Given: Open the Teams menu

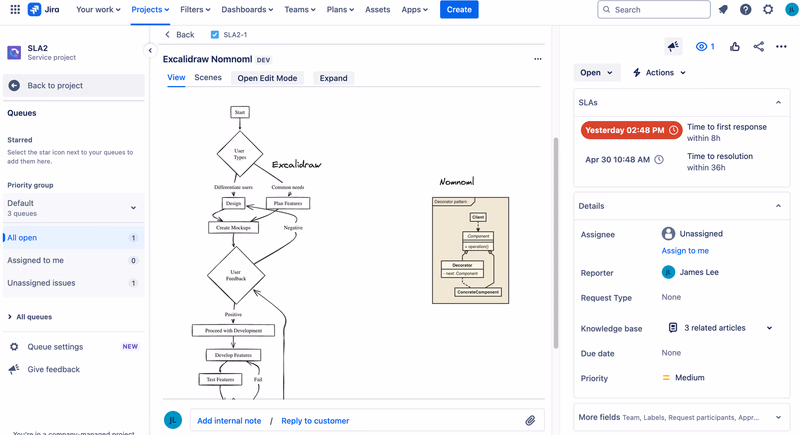Looking at the screenshot, I should 299,9.
